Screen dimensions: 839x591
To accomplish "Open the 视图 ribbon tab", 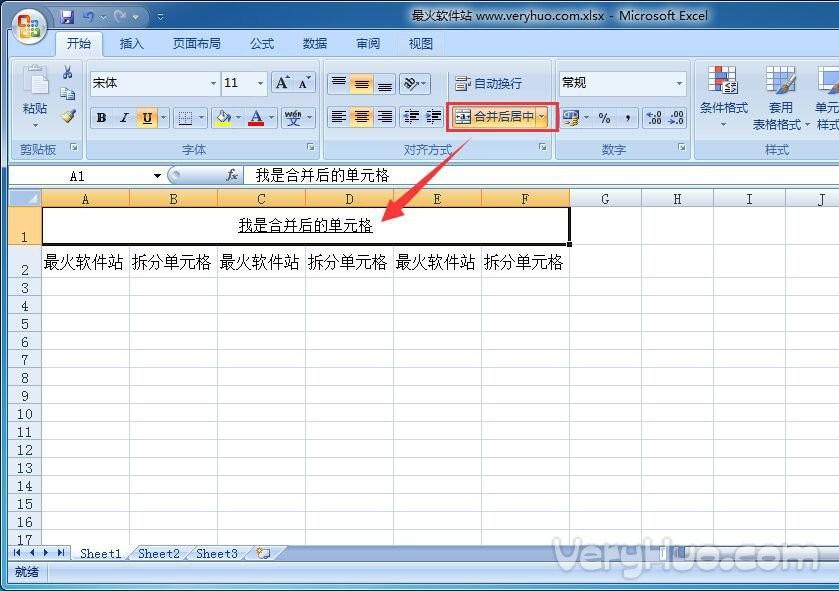I will (421, 44).
